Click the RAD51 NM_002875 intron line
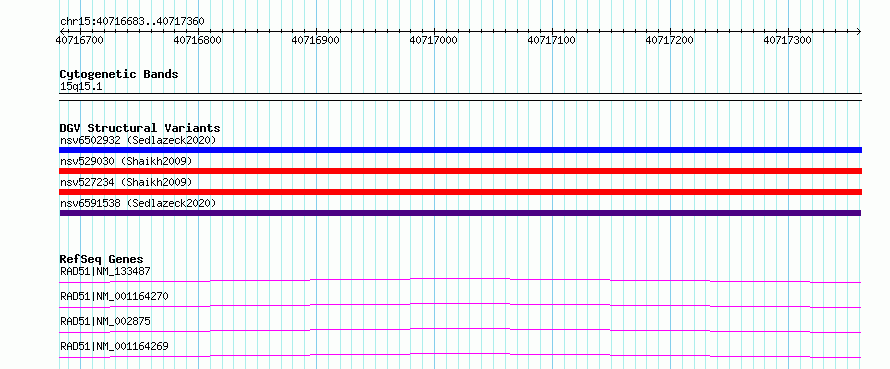Viewport: 890px width, 369px height. click(460, 330)
